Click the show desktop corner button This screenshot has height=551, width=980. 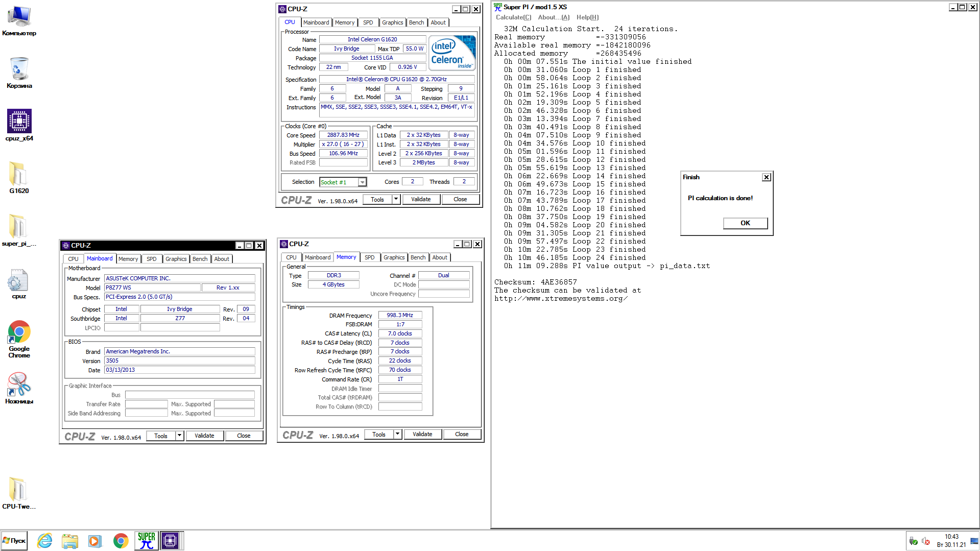[974, 541]
